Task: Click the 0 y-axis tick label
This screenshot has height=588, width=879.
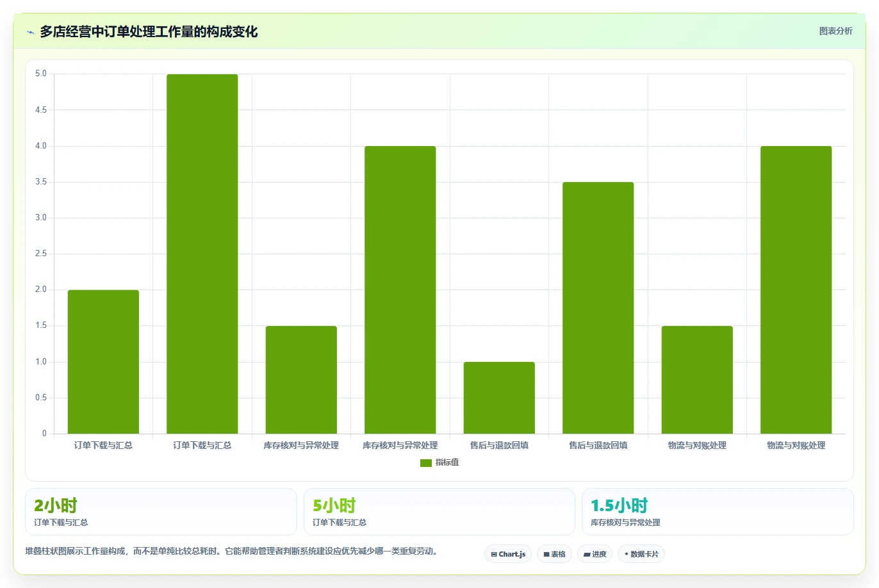Action: tap(44, 434)
